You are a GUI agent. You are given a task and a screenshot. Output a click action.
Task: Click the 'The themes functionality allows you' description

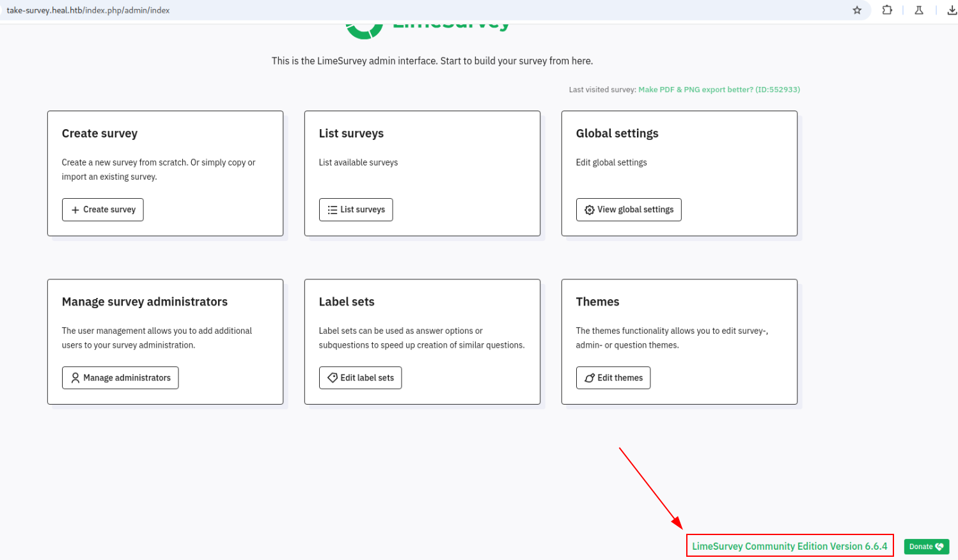[x=672, y=338]
